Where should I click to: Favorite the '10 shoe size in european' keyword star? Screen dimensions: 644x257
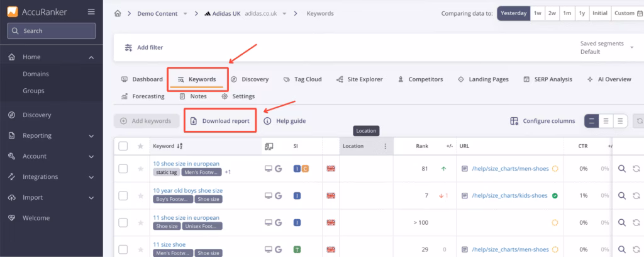pos(140,169)
